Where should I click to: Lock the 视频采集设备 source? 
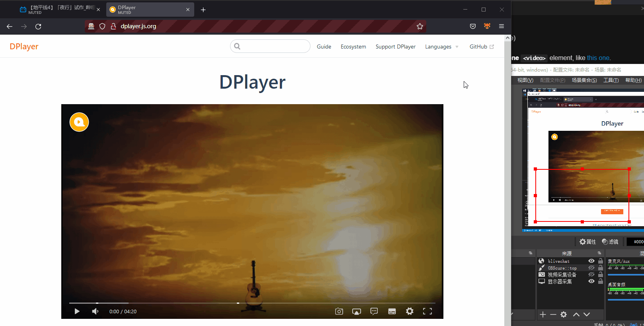click(601, 275)
